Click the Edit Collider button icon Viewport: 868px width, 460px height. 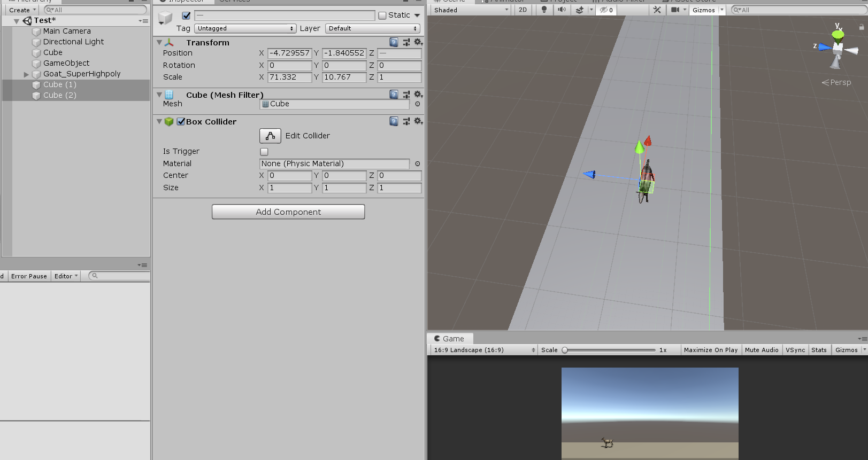click(270, 136)
